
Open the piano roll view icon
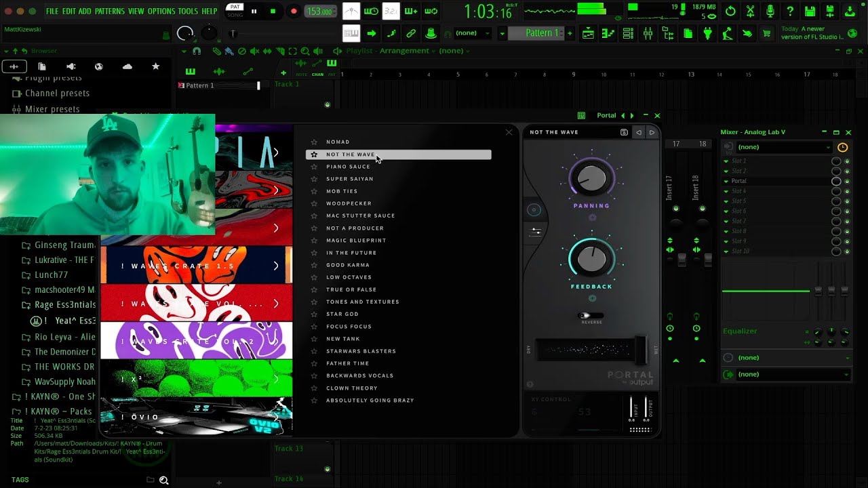608,33
